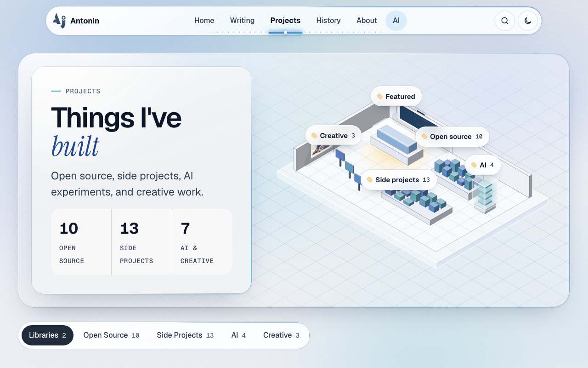Switch to the Creative filter tab
Viewport: 588px width, 368px height.
tap(281, 335)
